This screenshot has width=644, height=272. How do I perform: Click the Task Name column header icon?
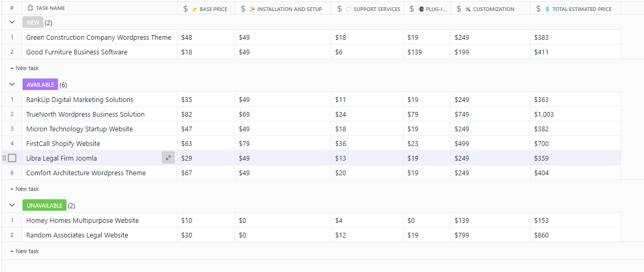pos(30,8)
